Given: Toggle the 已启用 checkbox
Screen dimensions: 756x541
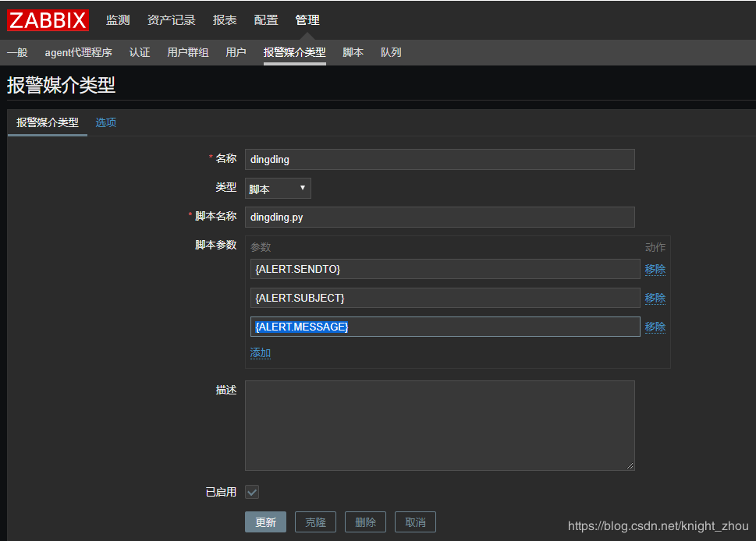Looking at the screenshot, I should (252, 492).
